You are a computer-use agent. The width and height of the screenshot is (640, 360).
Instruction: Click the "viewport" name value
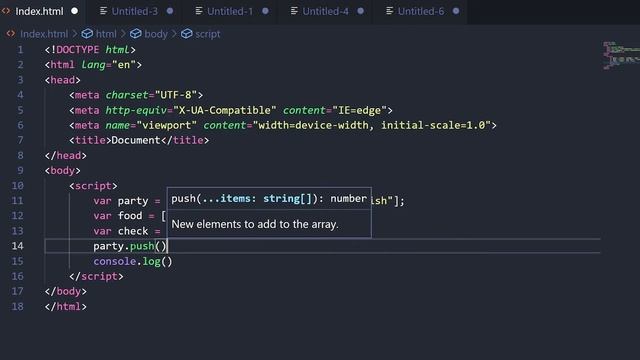pos(167,125)
